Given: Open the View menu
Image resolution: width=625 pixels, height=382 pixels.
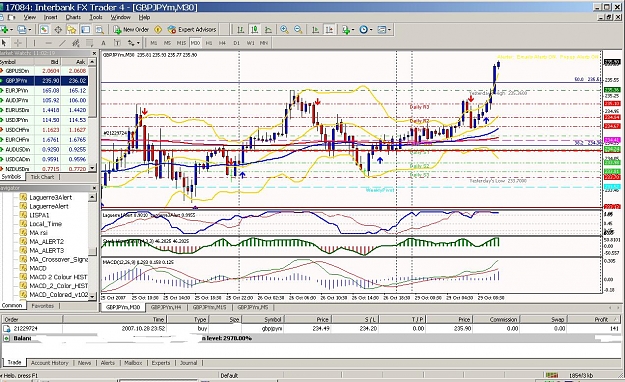Looking at the screenshot, I should tap(29, 17).
